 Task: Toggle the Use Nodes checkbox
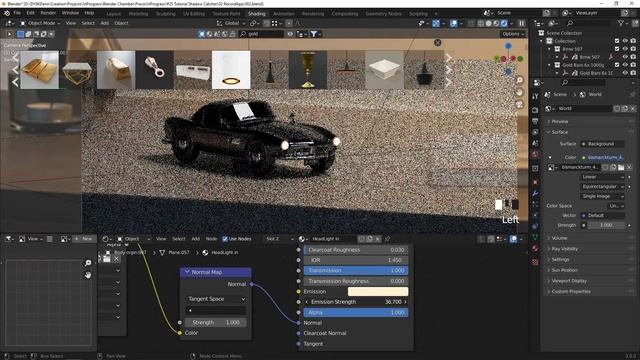[225, 239]
